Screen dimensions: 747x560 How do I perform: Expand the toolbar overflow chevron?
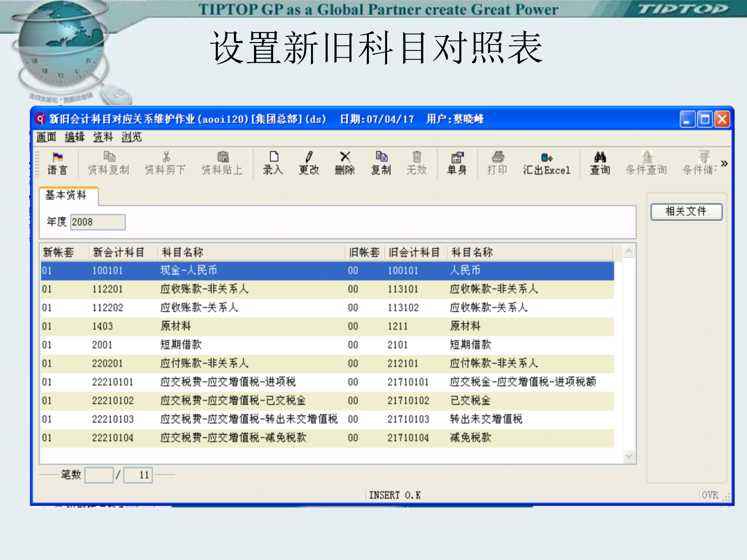[x=724, y=163]
